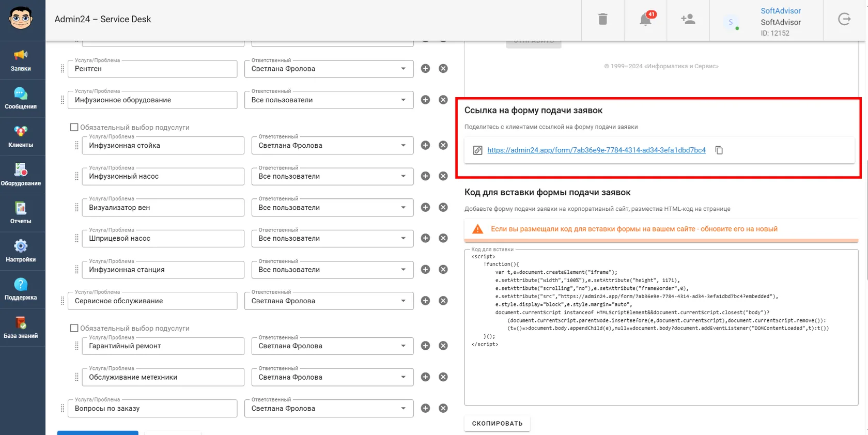
Task: Open the notifications bell icon
Action: tap(645, 19)
